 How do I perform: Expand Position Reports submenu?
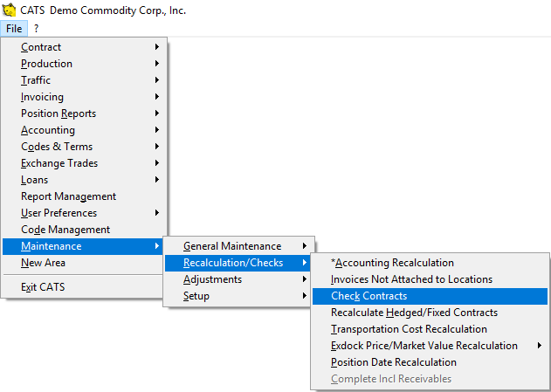point(83,113)
